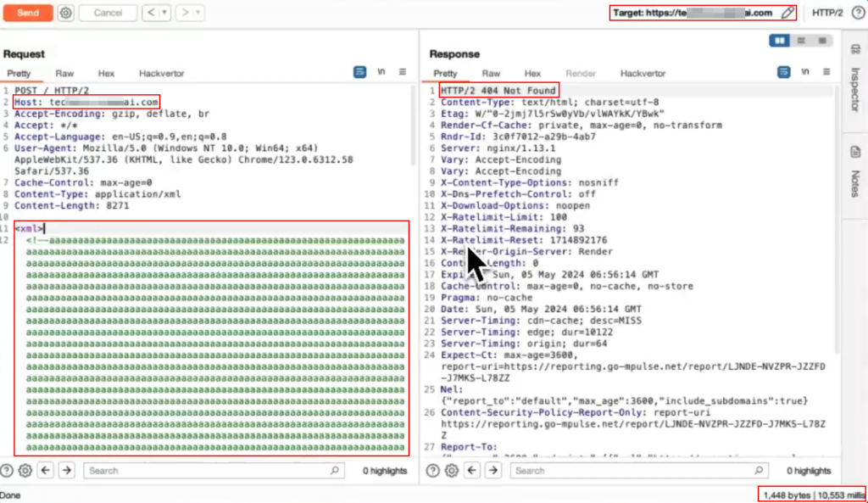The height and width of the screenshot is (503, 868).
Task: Open help icon below Request pane
Action: [x=7, y=470]
